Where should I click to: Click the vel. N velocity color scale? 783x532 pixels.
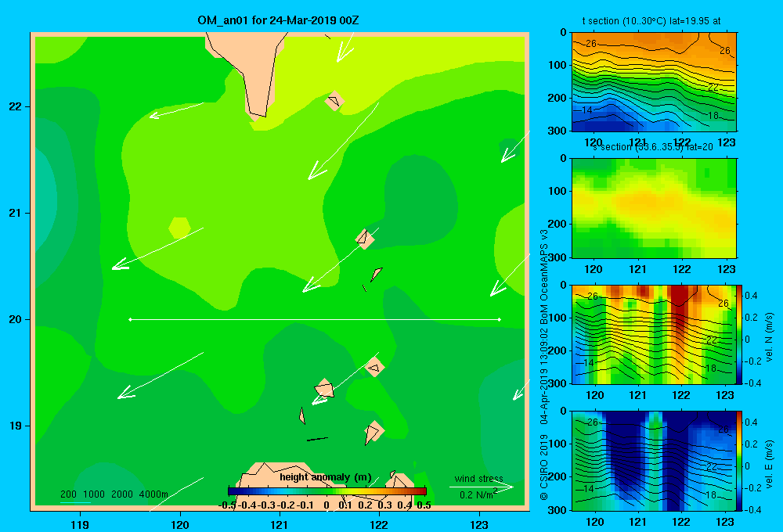[739, 334]
